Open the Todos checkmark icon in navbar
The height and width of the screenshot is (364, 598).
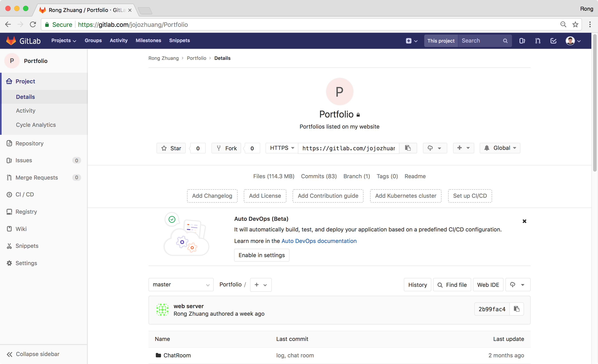click(x=553, y=41)
